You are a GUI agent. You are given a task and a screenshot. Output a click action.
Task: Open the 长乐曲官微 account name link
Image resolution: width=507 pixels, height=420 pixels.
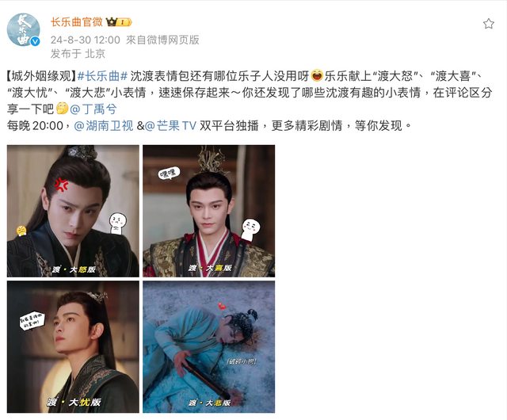pyautogui.click(x=77, y=22)
